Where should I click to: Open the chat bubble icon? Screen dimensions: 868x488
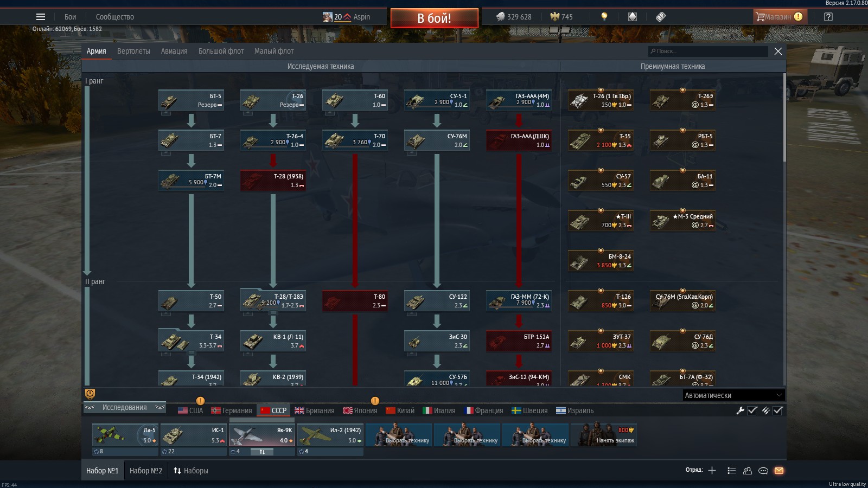763,471
